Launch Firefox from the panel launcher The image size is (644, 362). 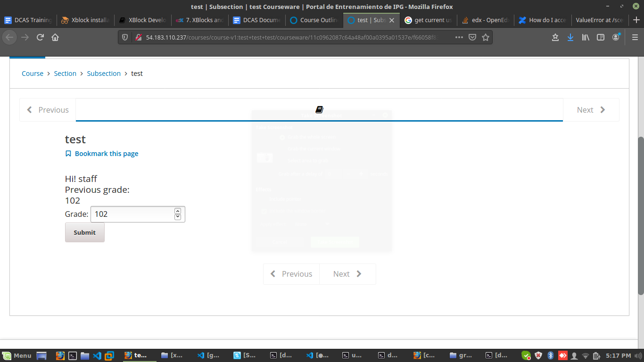click(x=60, y=356)
